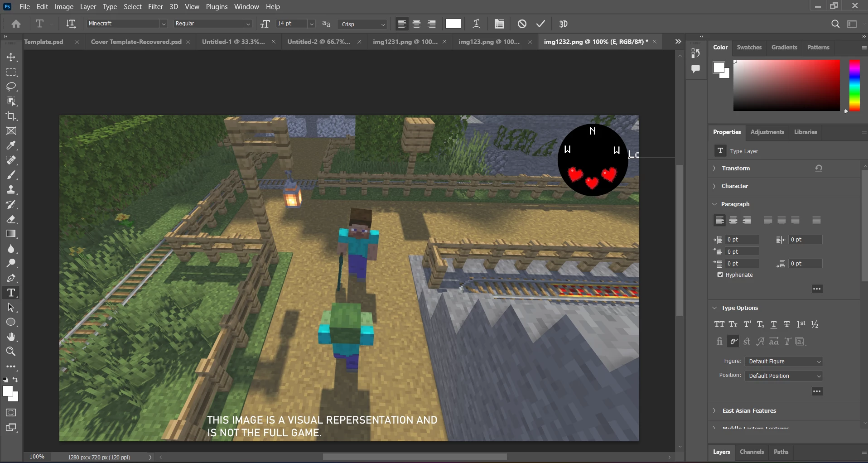
Task: Open the Position dropdown
Action: pos(784,376)
